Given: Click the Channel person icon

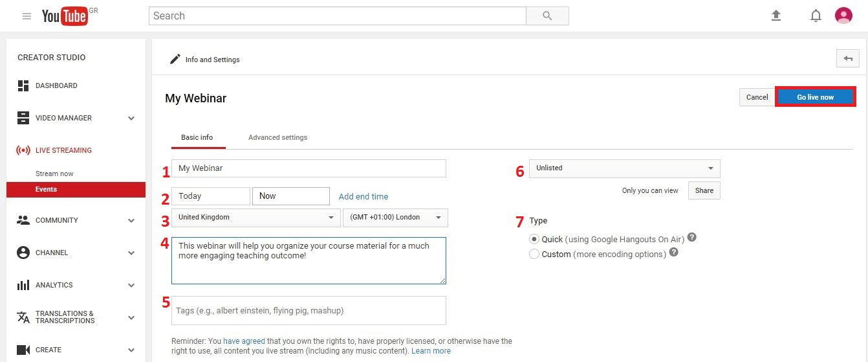Looking at the screenshot, I should 23,253.
